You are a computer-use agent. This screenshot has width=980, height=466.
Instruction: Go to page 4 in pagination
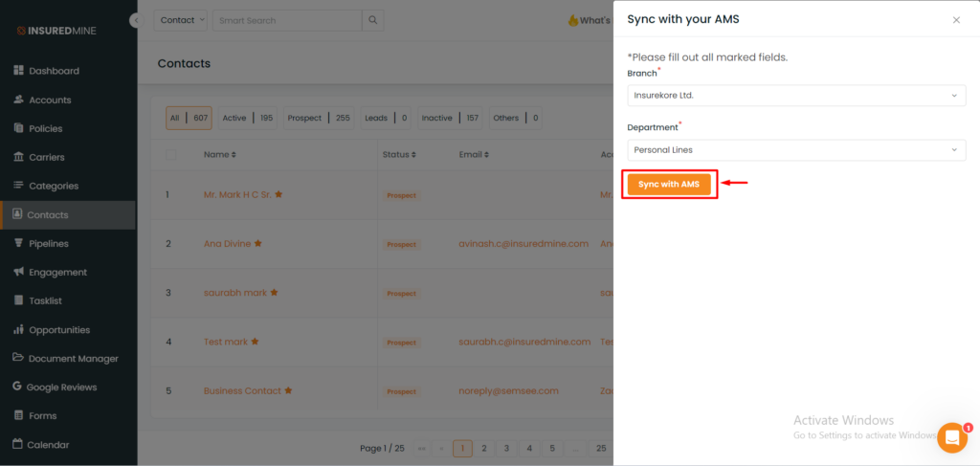tap(529, 448)
